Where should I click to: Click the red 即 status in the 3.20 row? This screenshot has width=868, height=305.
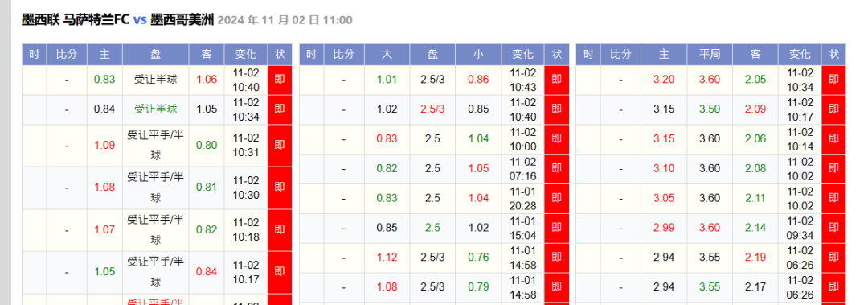[x=833, y=80]
